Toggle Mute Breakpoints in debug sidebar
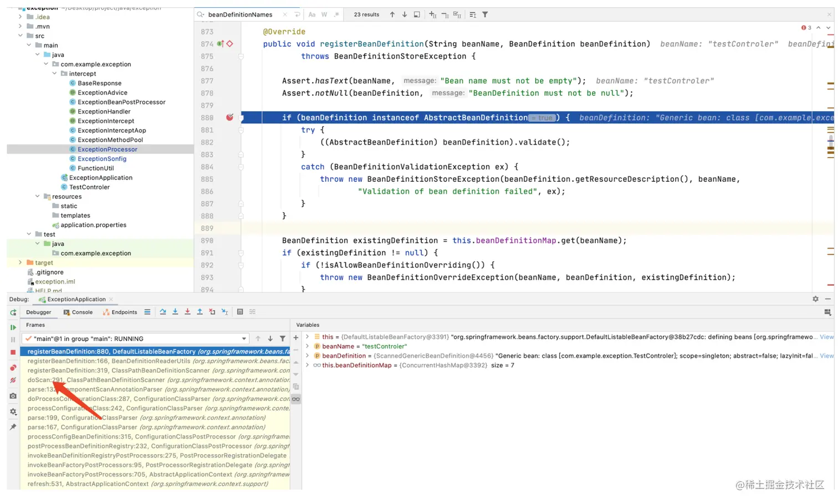Screen dimensions: 838x504 coord(13,380)
